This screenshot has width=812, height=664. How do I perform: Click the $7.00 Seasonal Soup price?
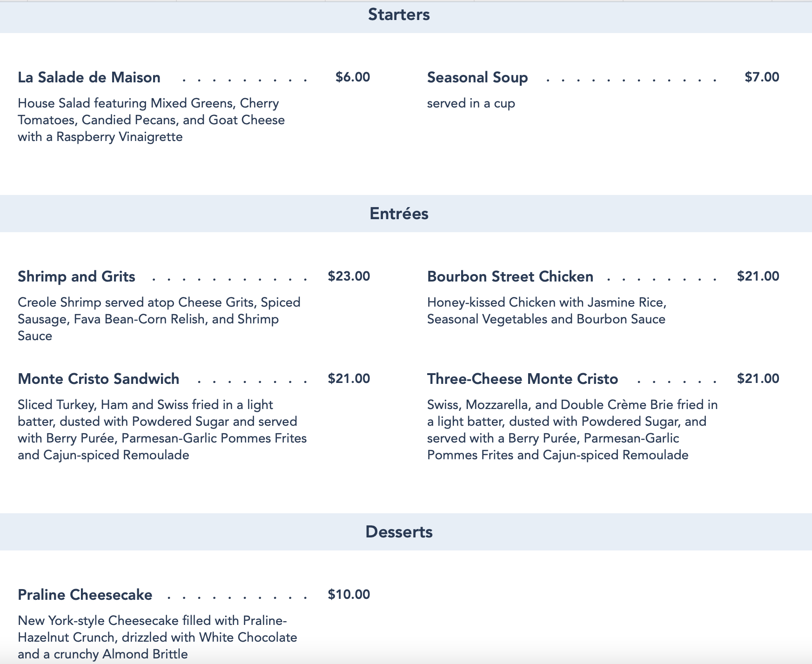pyautogui.click(x=762, y=77)
